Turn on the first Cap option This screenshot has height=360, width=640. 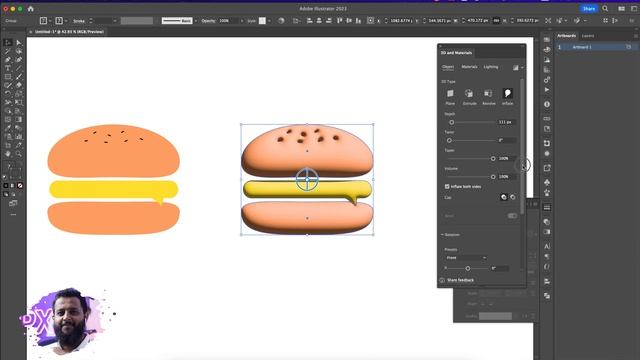504,197
